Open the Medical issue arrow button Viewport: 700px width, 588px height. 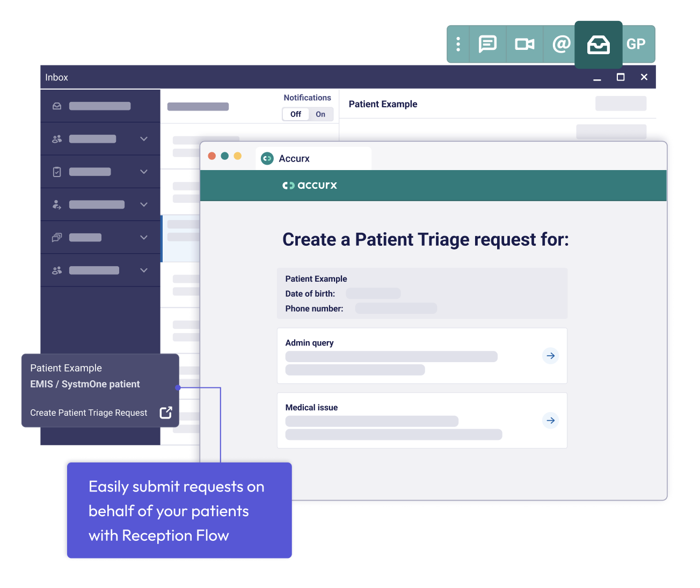click(x=551, y=421)
